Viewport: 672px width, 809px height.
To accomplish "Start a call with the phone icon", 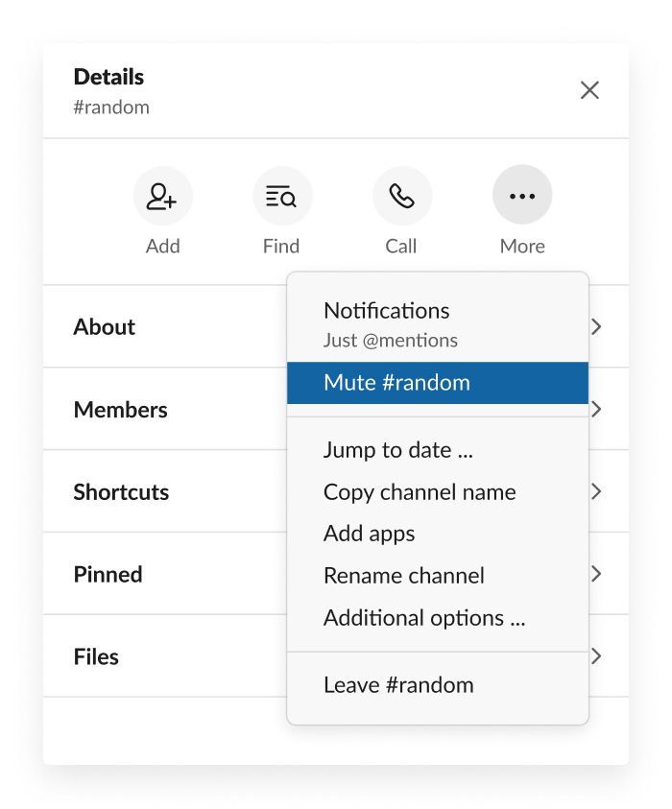I will (x=401, y=196).
